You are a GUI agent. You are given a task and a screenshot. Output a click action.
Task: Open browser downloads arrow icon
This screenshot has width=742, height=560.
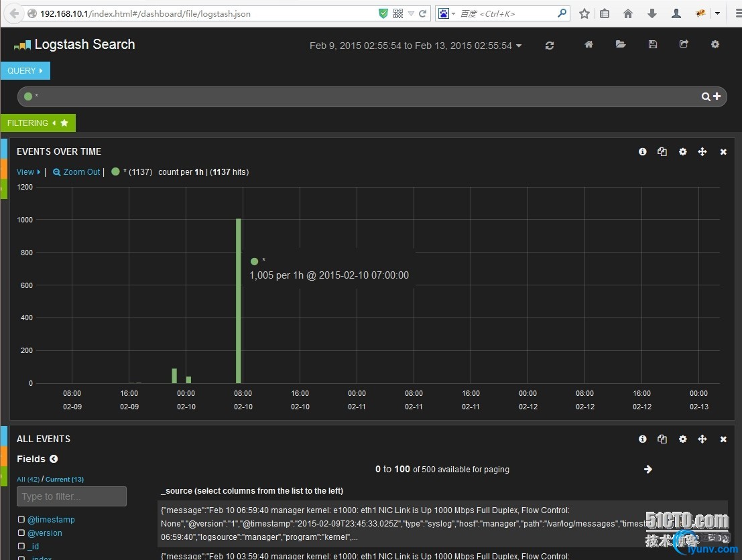[x=652, y=13]
